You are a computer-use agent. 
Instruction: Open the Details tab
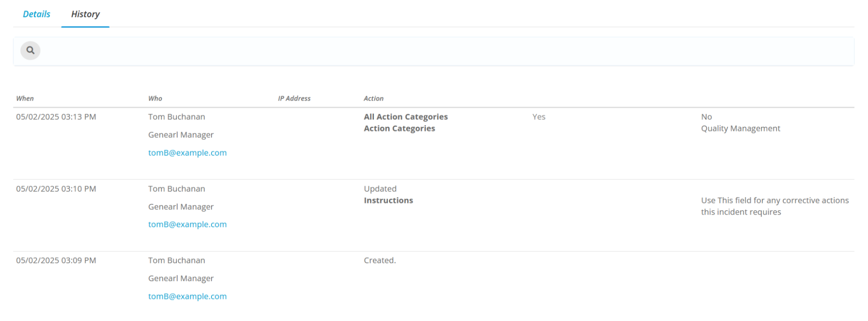pos(36,14)
